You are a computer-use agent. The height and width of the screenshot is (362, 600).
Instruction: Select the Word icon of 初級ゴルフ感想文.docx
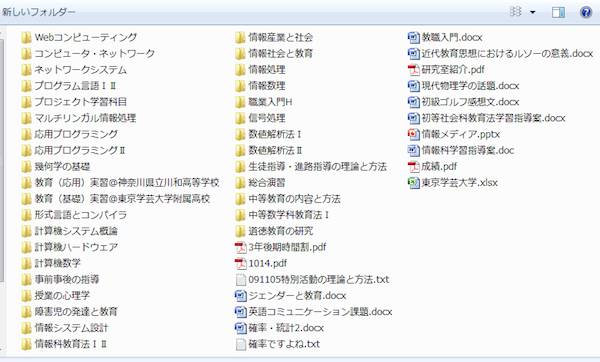click(x=414, y=102)
